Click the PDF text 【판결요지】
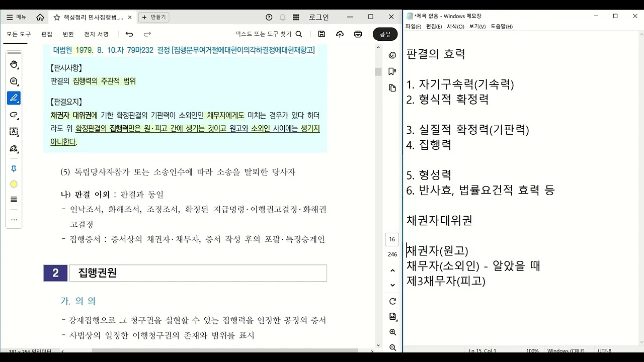The image size is (644, 362). (x=66, y=102)
